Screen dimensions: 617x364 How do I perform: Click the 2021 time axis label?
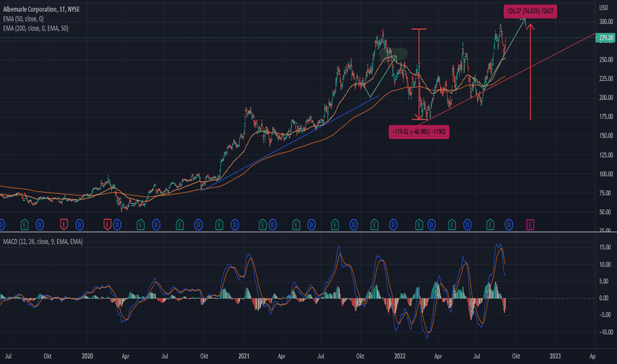point(244,356)
